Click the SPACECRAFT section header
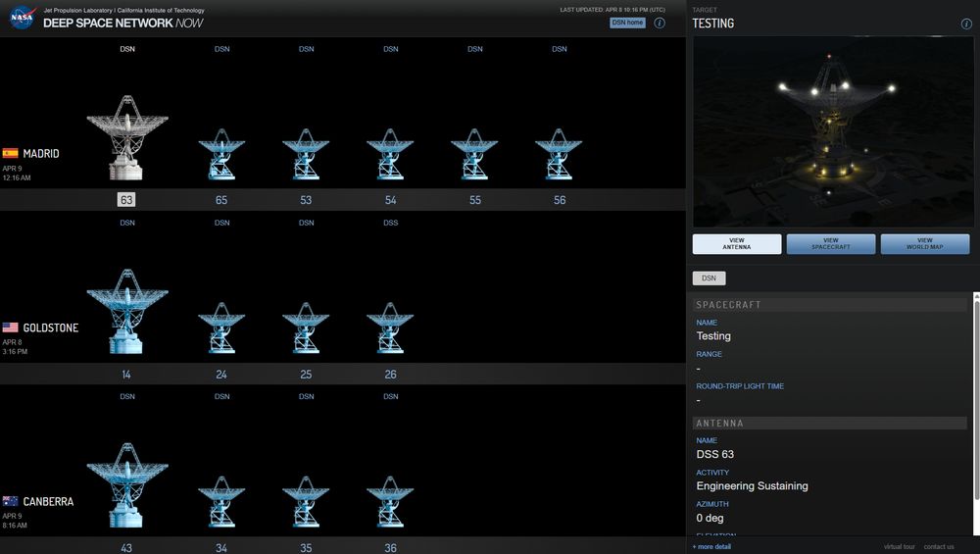 829,305
